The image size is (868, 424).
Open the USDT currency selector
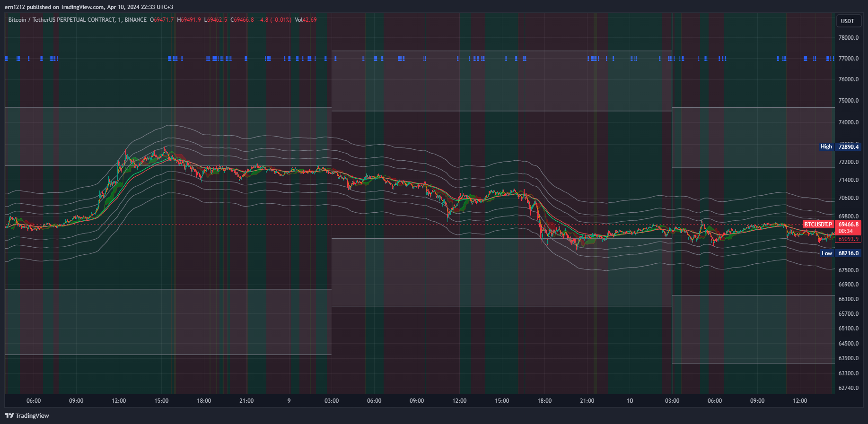(847, 21)
